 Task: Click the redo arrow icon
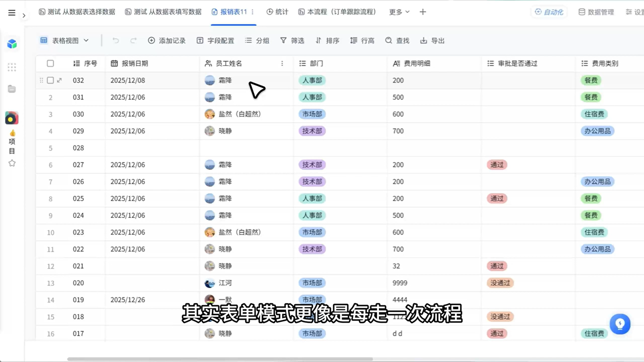click(133, 40)
